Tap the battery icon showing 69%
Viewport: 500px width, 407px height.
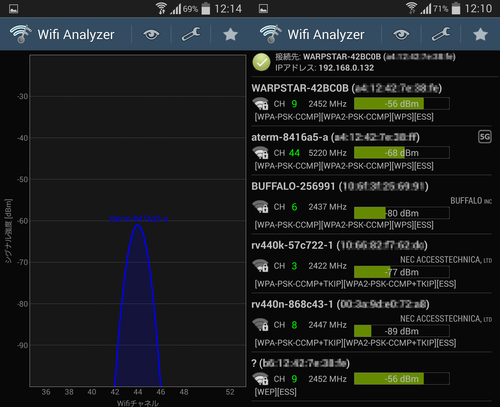(206, 8)
